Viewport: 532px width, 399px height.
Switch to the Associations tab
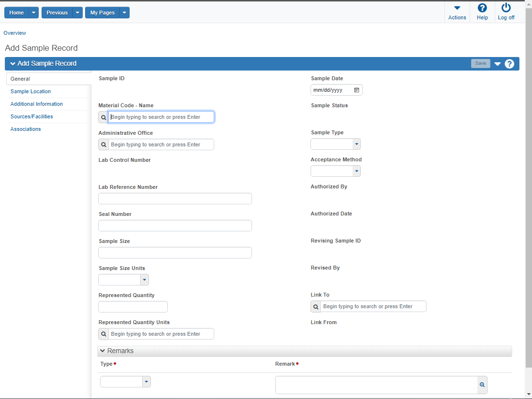coord(26,129)
